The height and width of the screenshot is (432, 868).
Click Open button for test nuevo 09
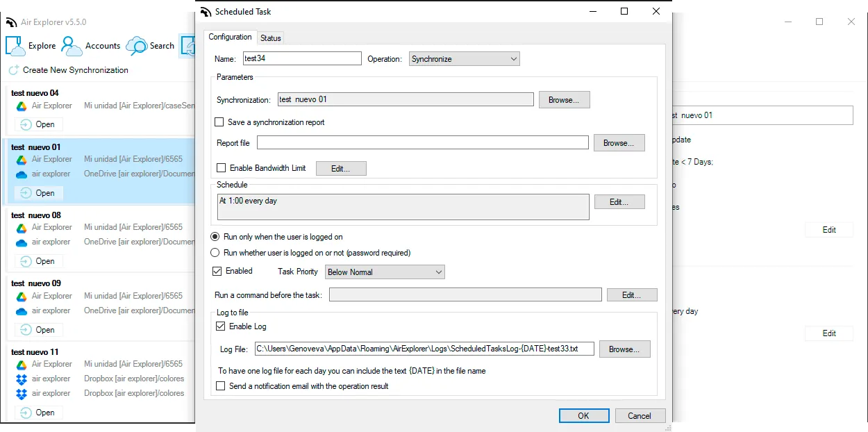39,330
